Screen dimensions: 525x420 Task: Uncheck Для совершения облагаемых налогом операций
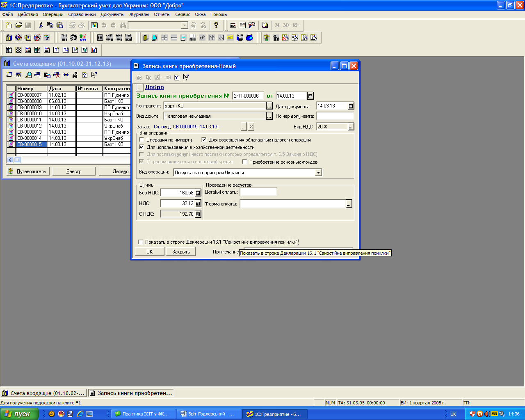(204, 140)
